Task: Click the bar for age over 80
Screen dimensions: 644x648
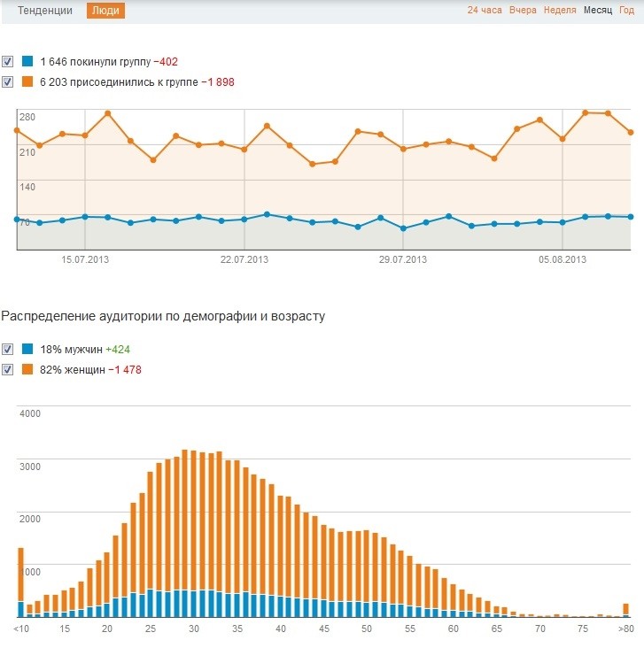Action: [x=625, y=610]
